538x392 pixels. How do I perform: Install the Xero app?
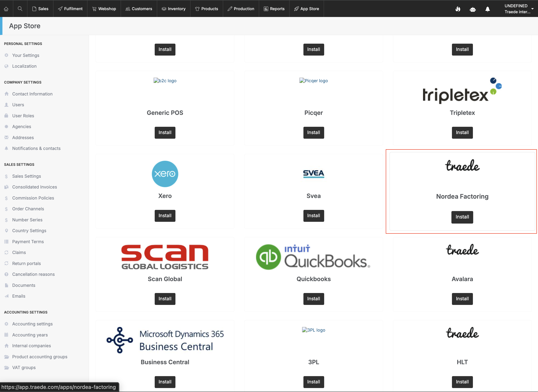point(165,215)
